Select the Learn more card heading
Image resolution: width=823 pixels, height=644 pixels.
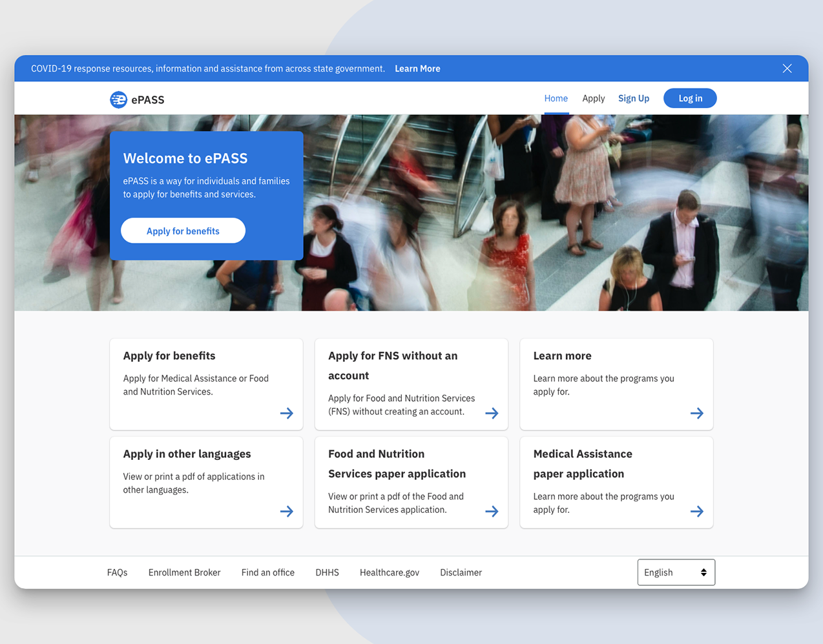(562, 356)
